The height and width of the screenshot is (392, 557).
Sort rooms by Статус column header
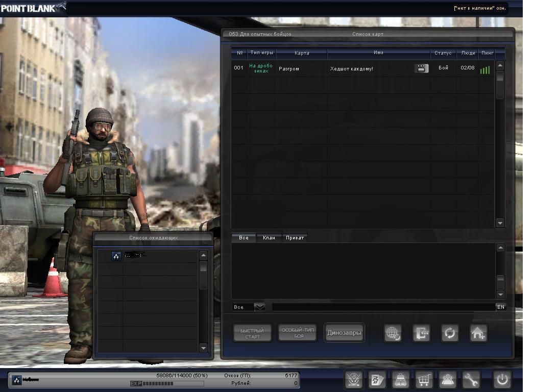coord(443,53)
